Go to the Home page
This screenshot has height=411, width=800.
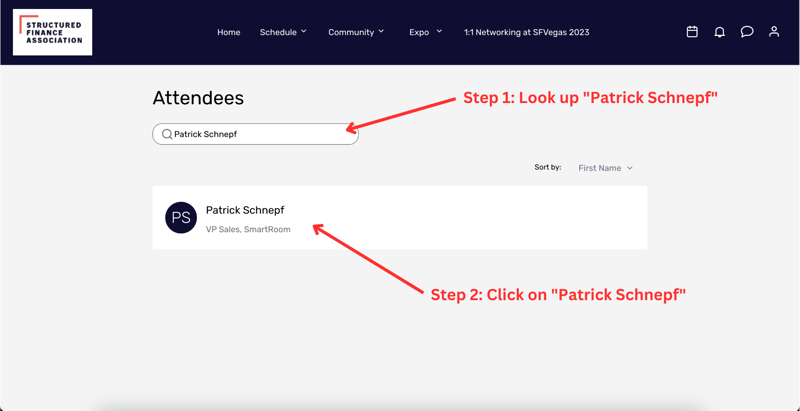tap(229, 32)
